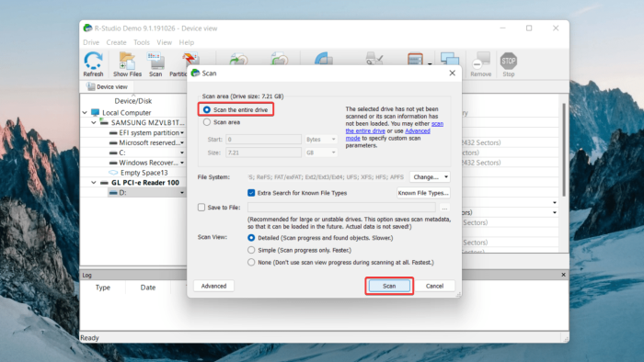Follow the Advanced mode link
644x362 pixels.
[x=388, y=134]
